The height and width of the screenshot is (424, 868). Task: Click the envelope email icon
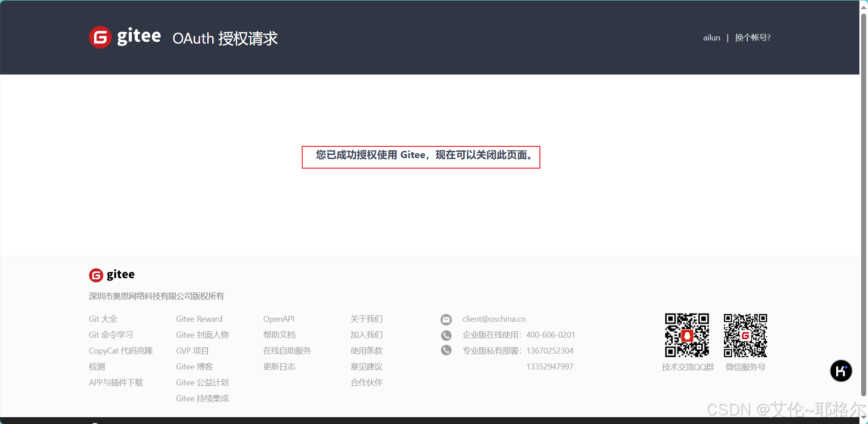point(446,319)
